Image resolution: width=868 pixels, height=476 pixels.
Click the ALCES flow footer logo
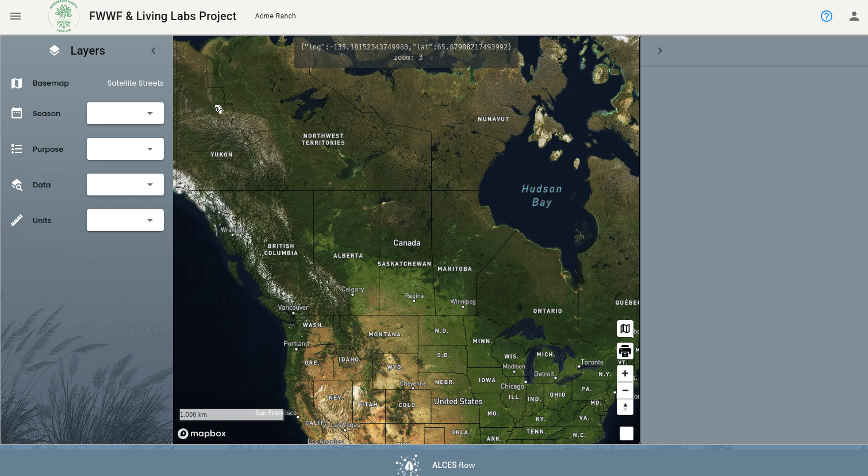[435, 465]
